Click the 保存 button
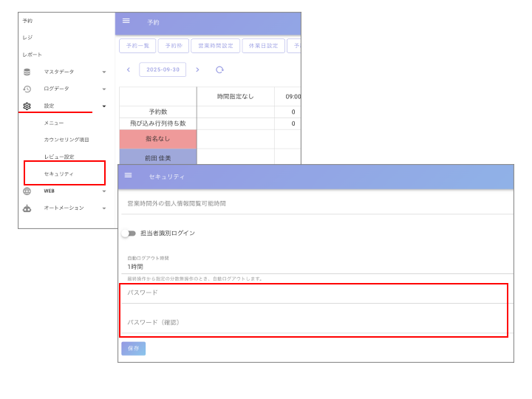Image resolution: width=532 pixels, height=399 pixels. point(133,348)
